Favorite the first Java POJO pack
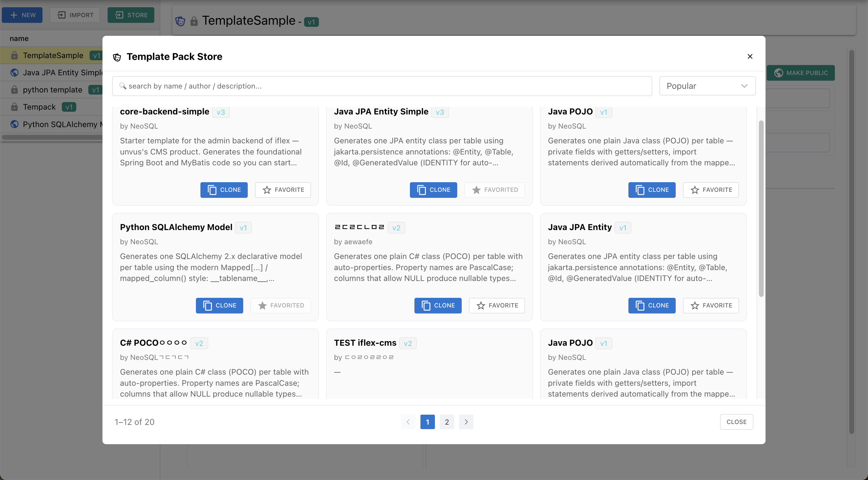 click(711, 190)
